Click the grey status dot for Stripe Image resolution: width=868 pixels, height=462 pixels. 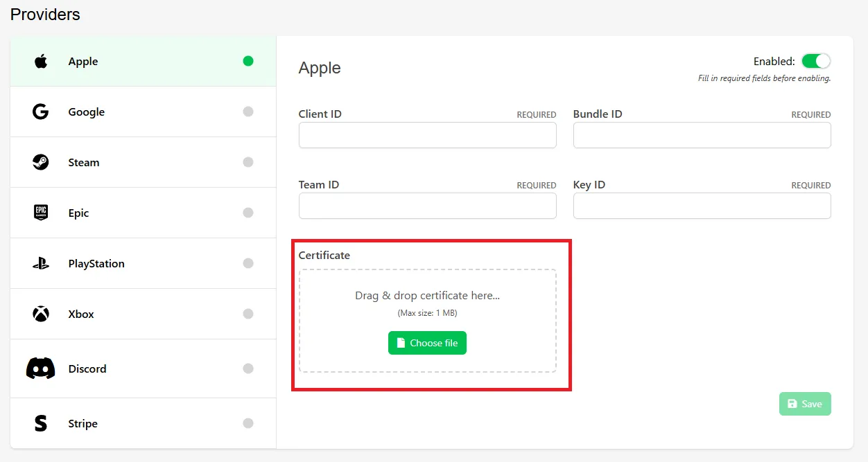[248, 423]
